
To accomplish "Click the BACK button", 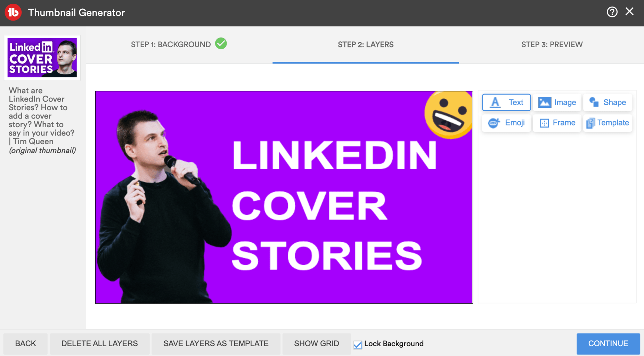I will (25, 343).
